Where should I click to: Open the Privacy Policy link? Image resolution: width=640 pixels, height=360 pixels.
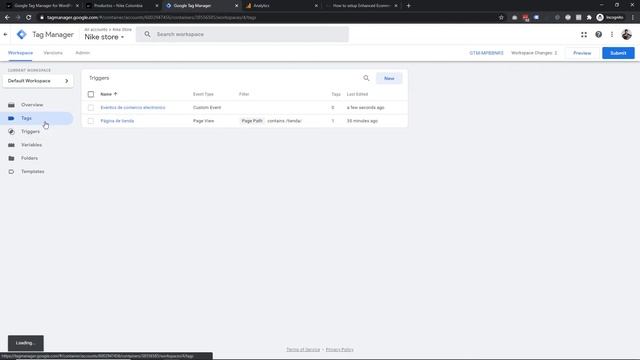pyautogui.click(x=340, y=350)
